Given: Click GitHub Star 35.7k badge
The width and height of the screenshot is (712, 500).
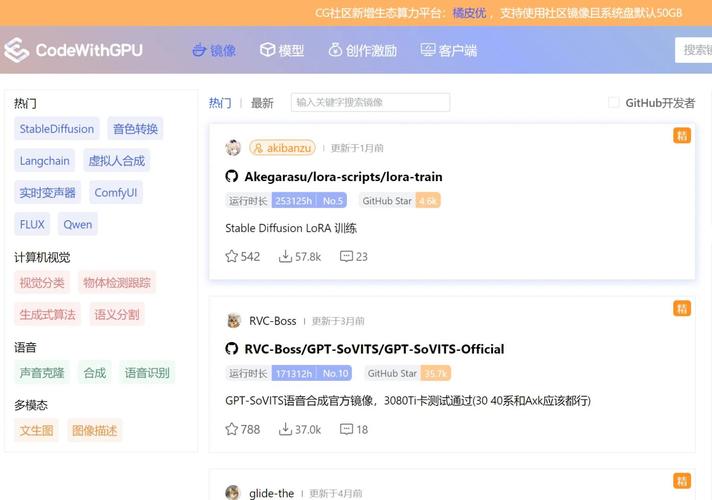Looking at the screenshot, I should (407, 373).
